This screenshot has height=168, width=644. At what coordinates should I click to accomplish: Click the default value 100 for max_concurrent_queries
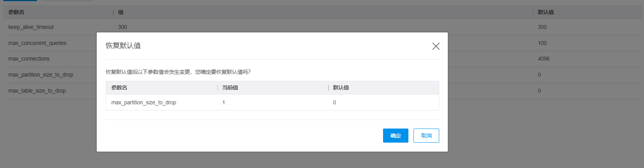[x=542, y=43]
